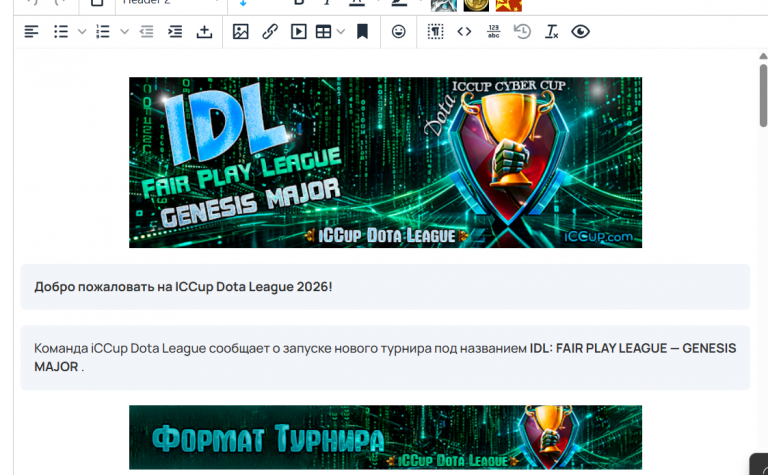Click the scrollbar up arrow
The image size is (768, 475).
tap(764, 56)
